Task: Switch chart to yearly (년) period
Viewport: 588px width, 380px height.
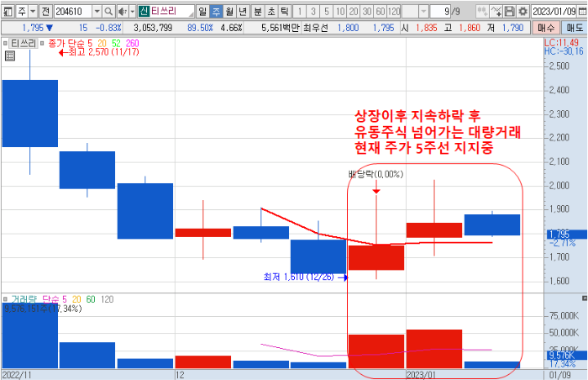Action: (x=243, y=12)
